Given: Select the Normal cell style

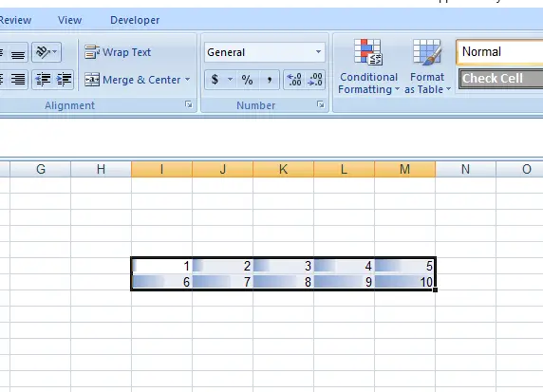Looking at the screenshot, I should point(500,52).
